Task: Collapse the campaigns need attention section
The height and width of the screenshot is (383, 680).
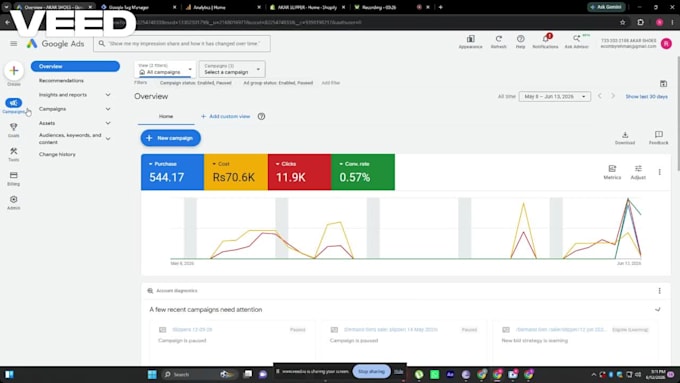Action: point(657,309)
